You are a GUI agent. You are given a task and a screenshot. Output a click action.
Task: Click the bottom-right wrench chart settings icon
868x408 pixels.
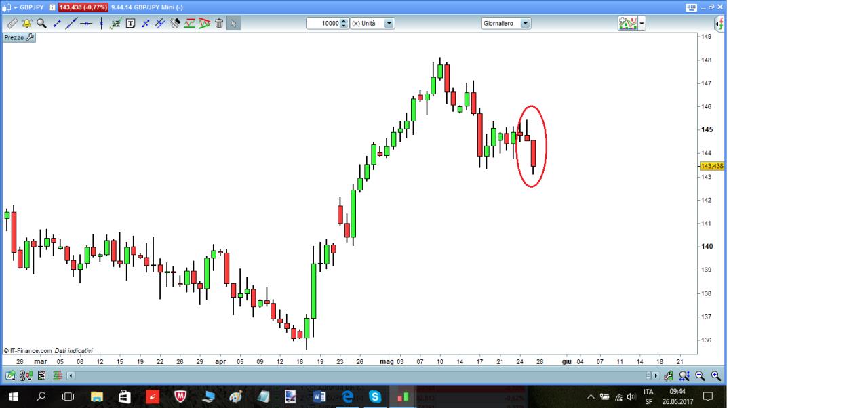[x=669, y=375]
